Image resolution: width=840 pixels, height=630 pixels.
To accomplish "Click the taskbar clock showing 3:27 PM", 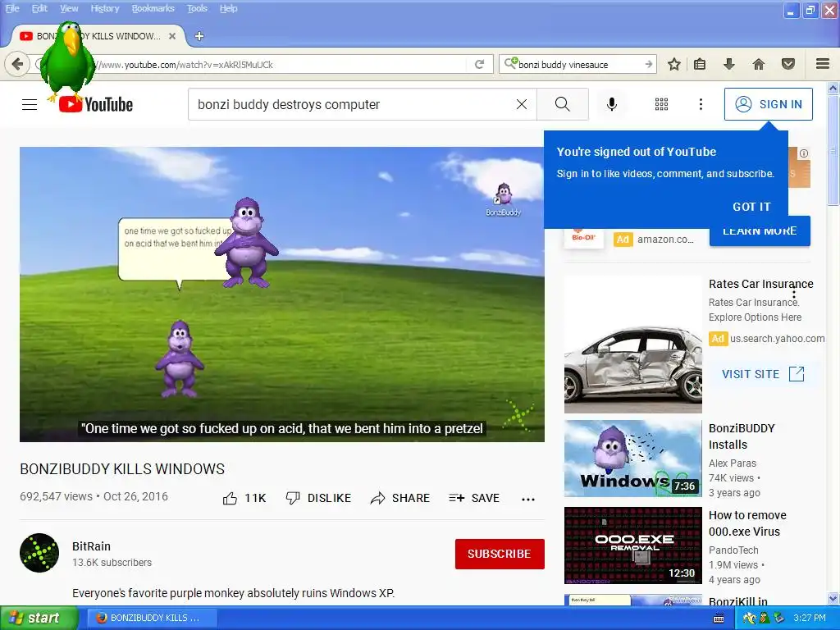I will point(810,619).
